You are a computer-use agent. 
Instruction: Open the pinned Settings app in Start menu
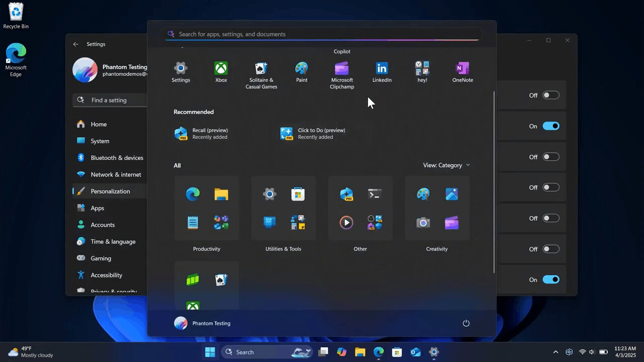pos(181,72)
